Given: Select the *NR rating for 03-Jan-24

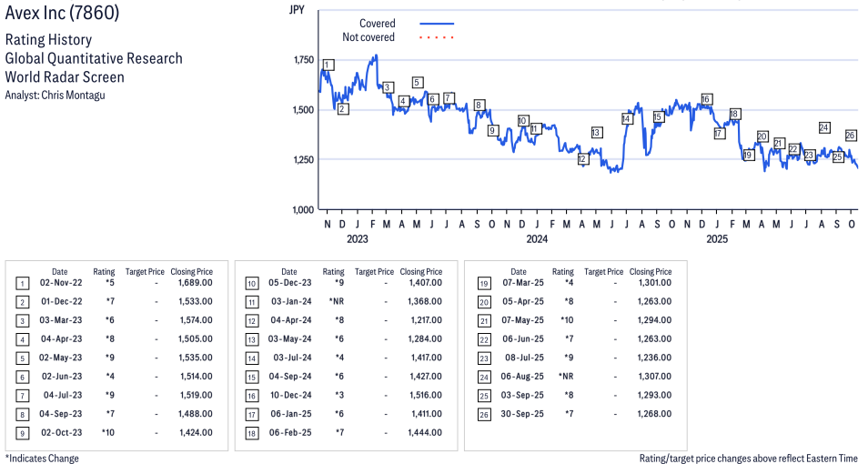Looking at the screenshot, I should [x=335, y=301].
